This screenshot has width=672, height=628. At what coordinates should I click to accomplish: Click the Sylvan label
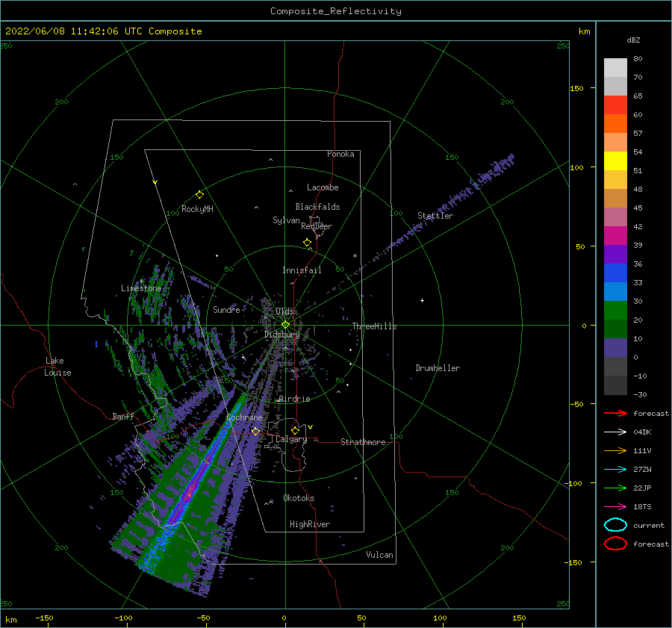tap(286, 220)
